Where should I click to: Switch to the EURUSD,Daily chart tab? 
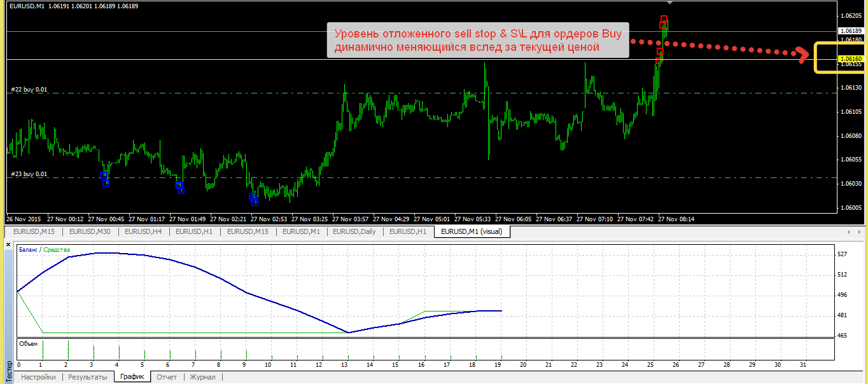[x=355, y=231]
